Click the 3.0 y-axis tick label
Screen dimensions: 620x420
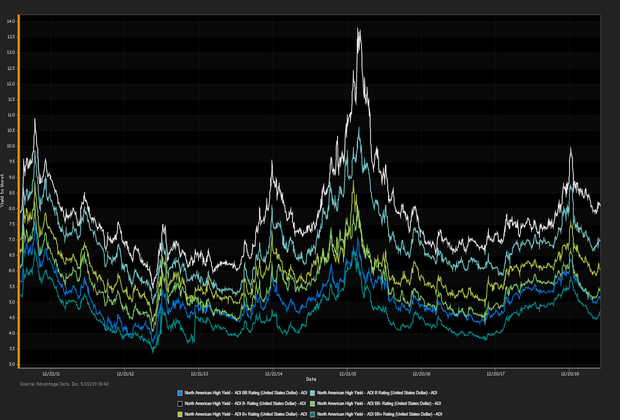(x=11, y=364)
